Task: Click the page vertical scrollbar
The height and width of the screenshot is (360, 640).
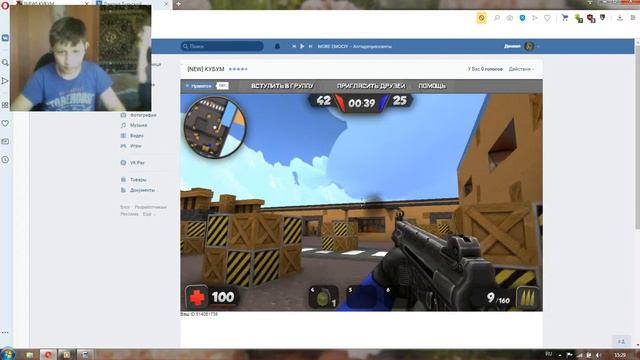Action: click(638, 135)
